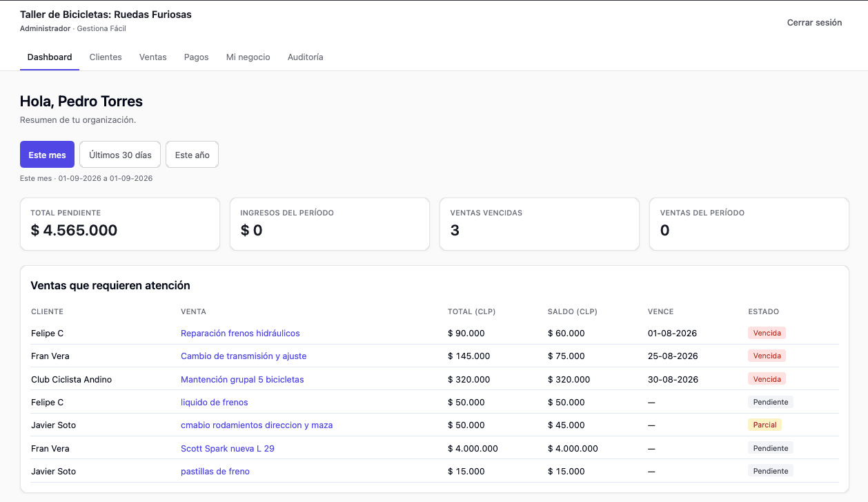Click Pendiente badge in liquido de frenos row
The width and height of the screenshot is (868, 502).
pos(771,403)
